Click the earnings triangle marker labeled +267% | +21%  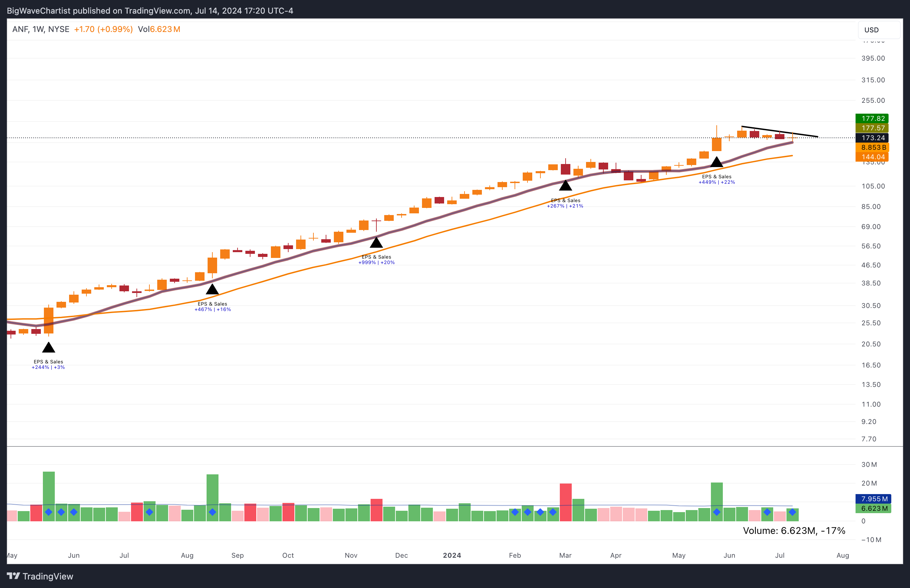(x=565, y=186)
